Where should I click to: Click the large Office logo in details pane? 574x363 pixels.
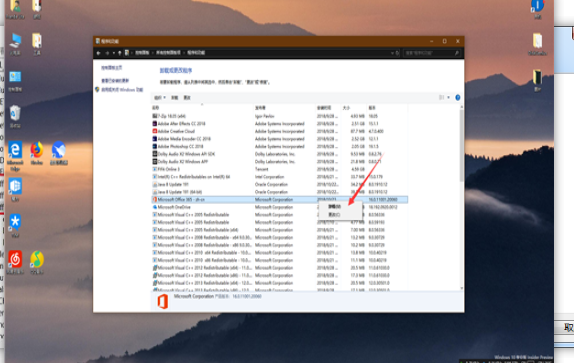[x=163, y=302]
